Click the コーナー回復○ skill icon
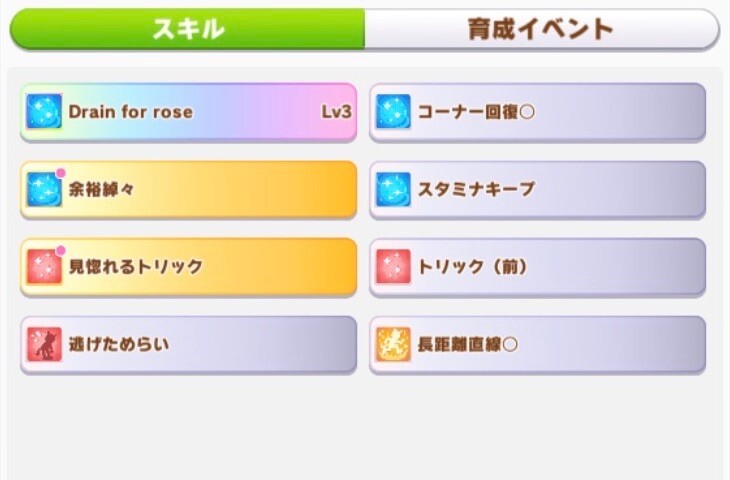Screen dimensions: 730x480 pyautogui.click(x=393, y=111)
